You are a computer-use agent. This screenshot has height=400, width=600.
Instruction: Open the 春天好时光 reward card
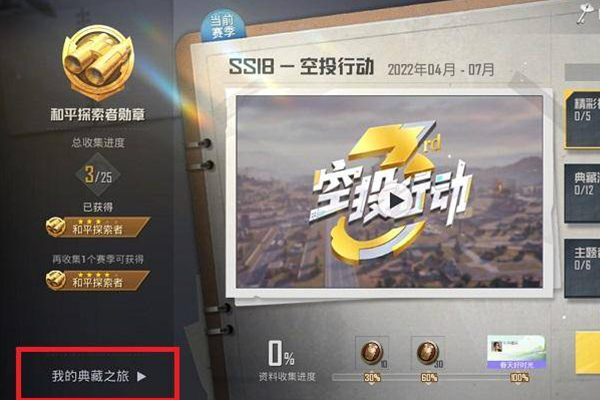click(516, 353)
